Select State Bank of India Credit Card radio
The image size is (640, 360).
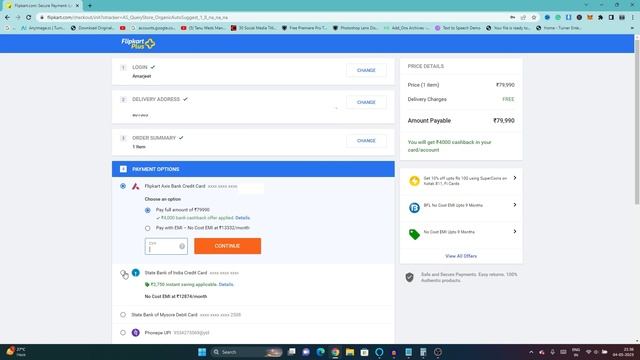coord(123,273)
